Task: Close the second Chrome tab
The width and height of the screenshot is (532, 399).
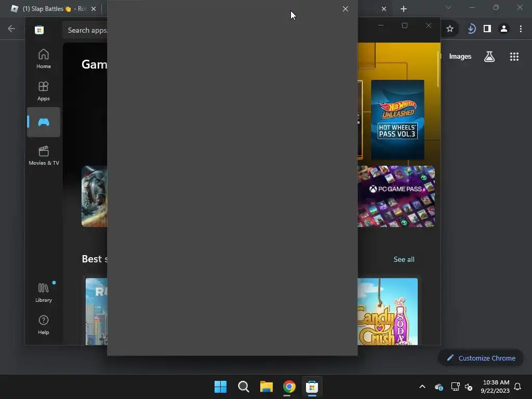Action: tap(384, 9)
